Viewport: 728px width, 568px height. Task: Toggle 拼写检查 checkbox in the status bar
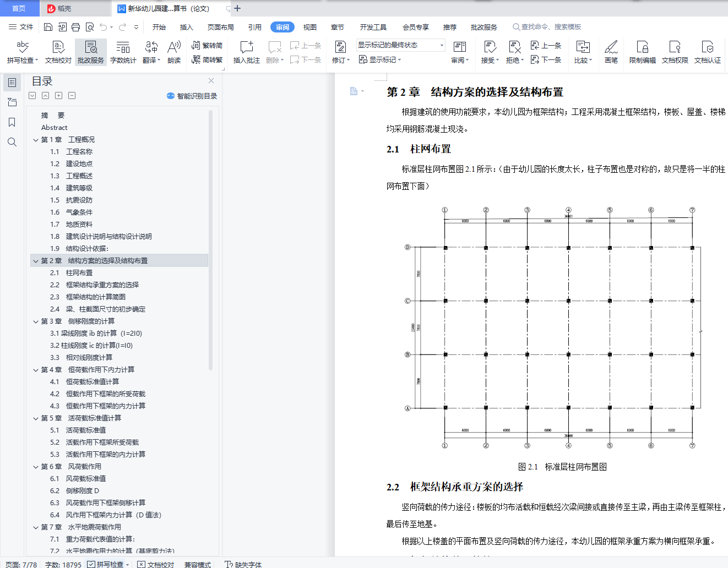click(x=91, y=564)
